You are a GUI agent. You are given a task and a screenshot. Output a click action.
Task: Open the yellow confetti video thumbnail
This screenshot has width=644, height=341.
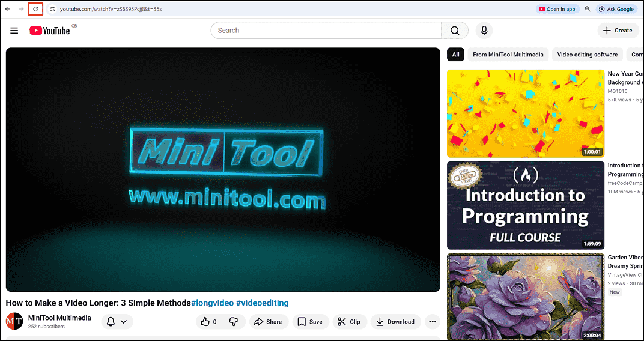(x=526, y=113)
